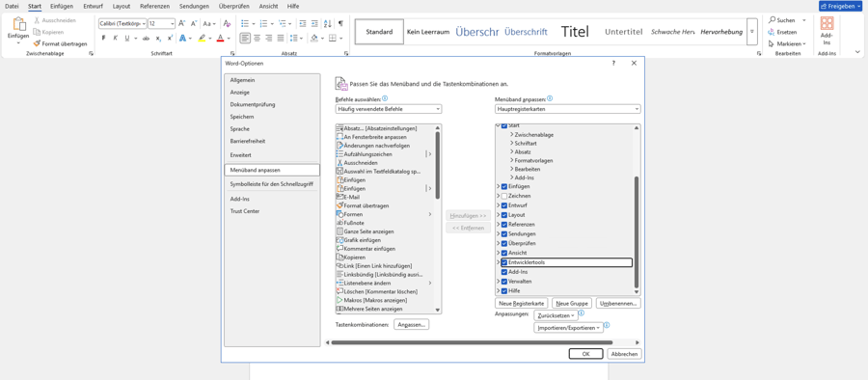Viewport: 868px width, 380px height.
Task: Align text right icon in ribbon
Action: (269, 39)
